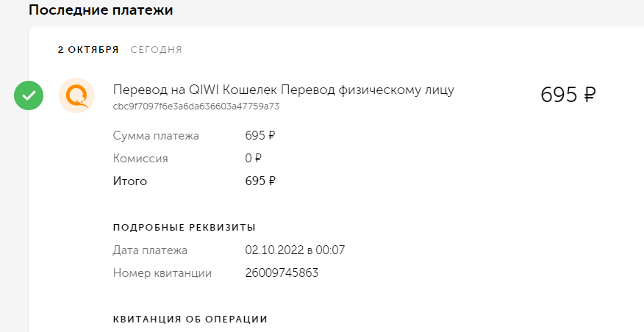Select receipt number 26009745863
This screenshot has width=644, height=332.
(x=282, y=273)
